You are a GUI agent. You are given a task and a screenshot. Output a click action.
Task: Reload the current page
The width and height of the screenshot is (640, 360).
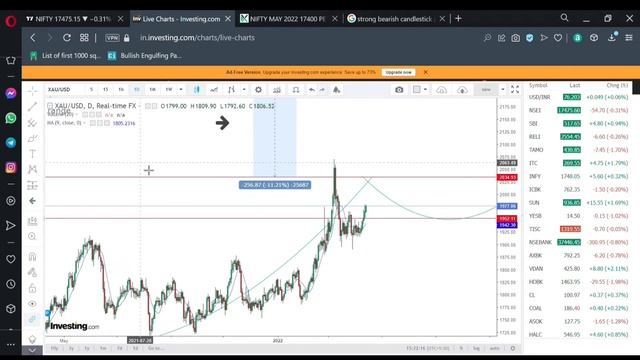click(x=67, y=38)
